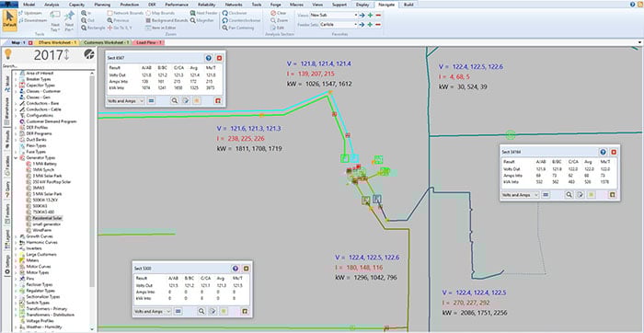Viewport: 644px width, 333px height.
Task: Expand the Switch Types tree node
Action: pyautogui.click(x=16, y=303)
